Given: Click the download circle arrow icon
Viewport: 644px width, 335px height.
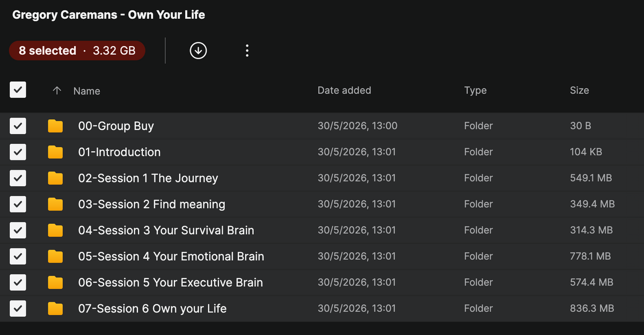Looking at the screenshot, I should point(199,50).
